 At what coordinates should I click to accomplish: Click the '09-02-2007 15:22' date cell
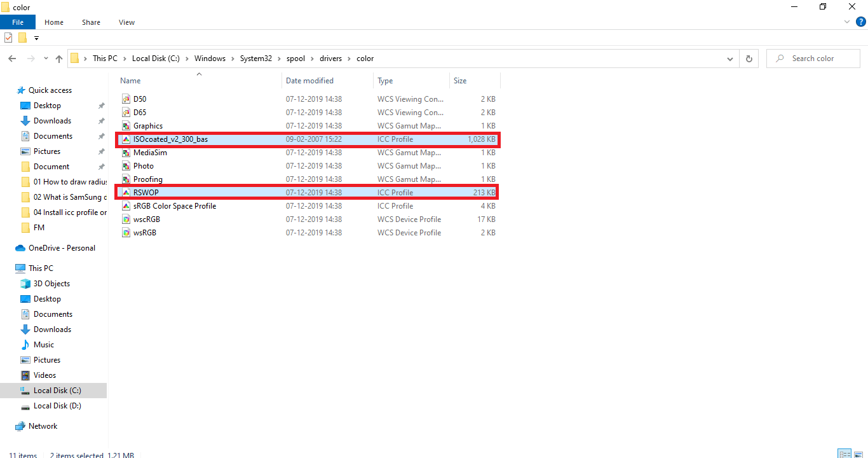point(314,139)
